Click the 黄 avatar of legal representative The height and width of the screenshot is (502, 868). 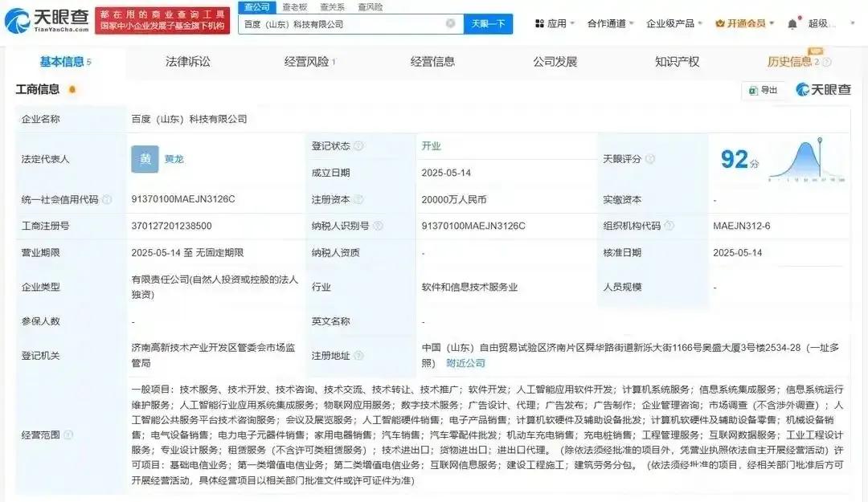pos(145,159)
